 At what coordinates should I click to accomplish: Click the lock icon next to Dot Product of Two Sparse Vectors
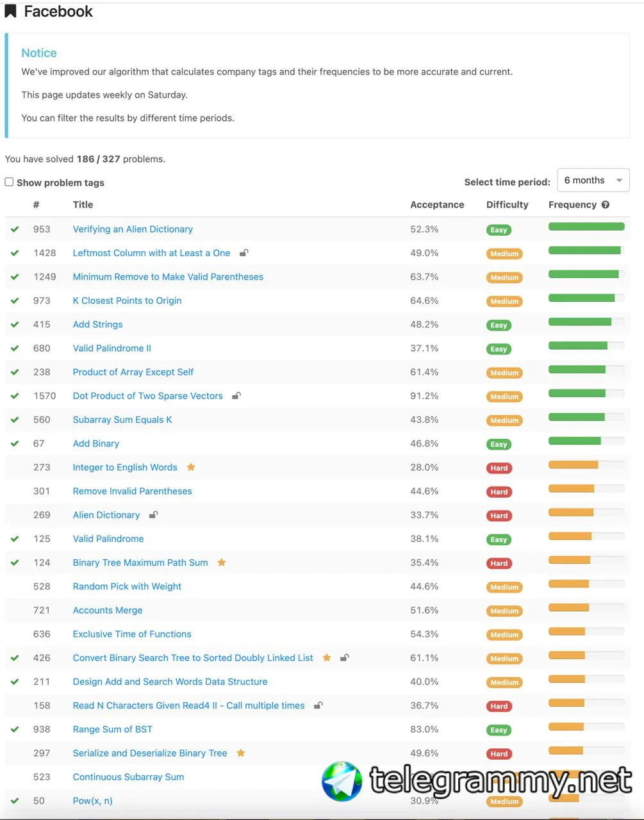[x=236, y=396]
